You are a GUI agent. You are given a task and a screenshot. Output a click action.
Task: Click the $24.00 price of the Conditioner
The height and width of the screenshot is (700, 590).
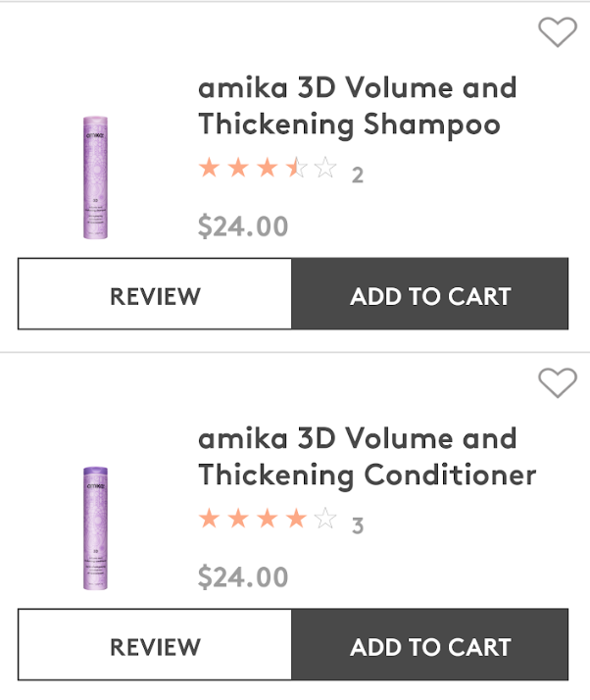(x=243, y=577)
